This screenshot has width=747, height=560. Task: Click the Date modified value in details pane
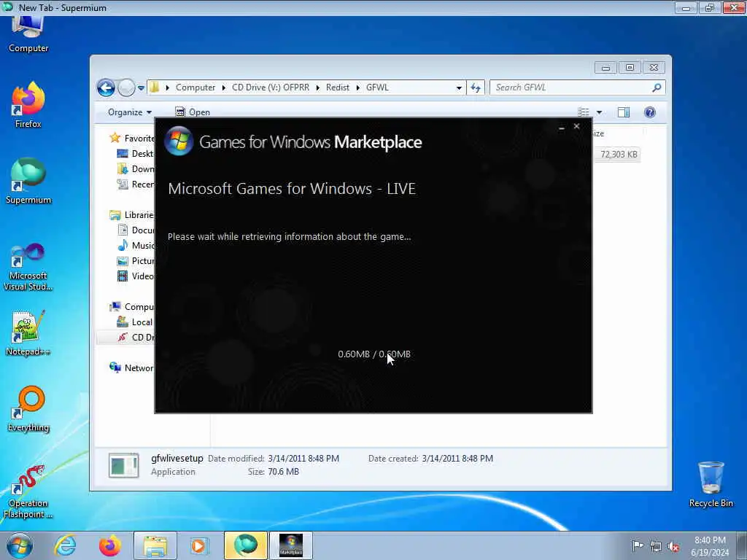303,459
